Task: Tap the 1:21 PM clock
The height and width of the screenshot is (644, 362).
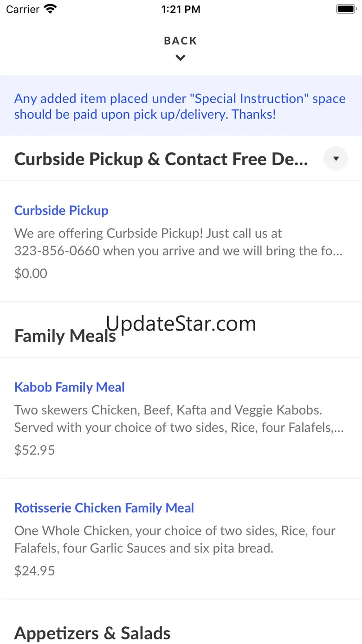Action: (181, 9)
